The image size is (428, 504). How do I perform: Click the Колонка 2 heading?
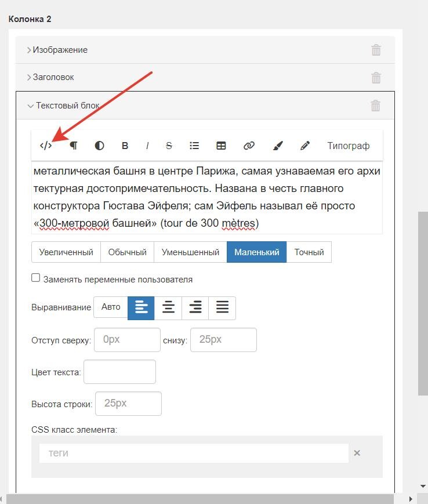click(x=30, y=19)
